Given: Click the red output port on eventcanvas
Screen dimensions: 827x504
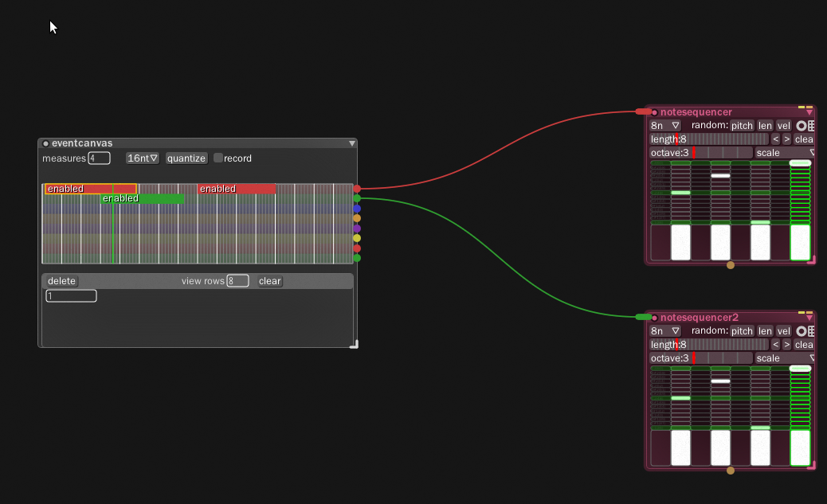Looking at the screenshot, I should (x=357, y=189).
